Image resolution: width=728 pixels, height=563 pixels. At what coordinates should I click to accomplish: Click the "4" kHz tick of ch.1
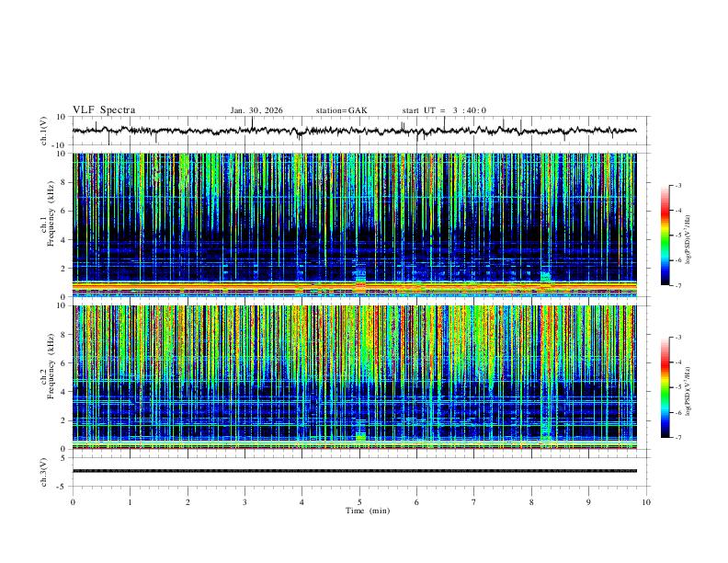(64, 240)
